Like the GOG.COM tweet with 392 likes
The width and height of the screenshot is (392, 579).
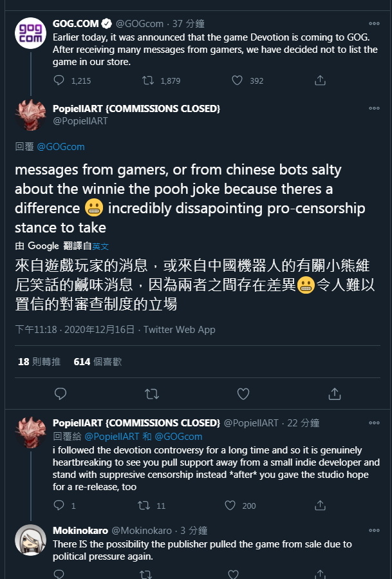237,80
